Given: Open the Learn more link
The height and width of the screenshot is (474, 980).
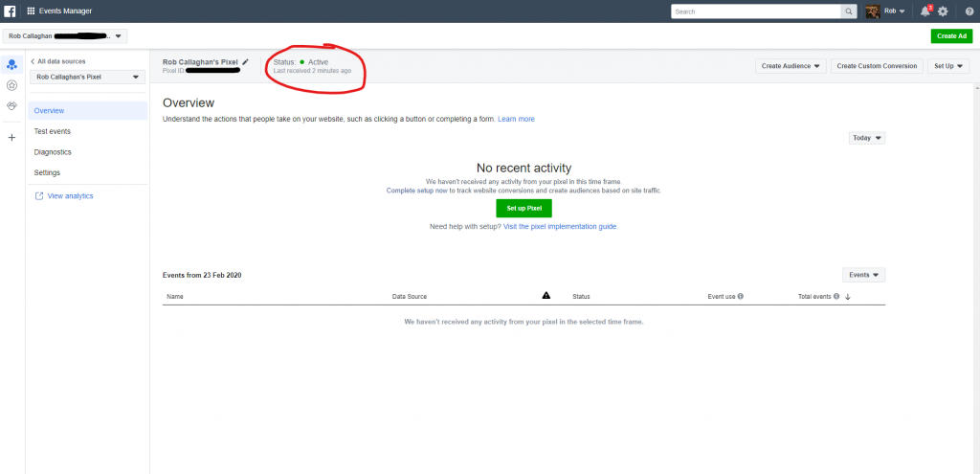Looking at the screenshot, I should click(x=516, y=119).
